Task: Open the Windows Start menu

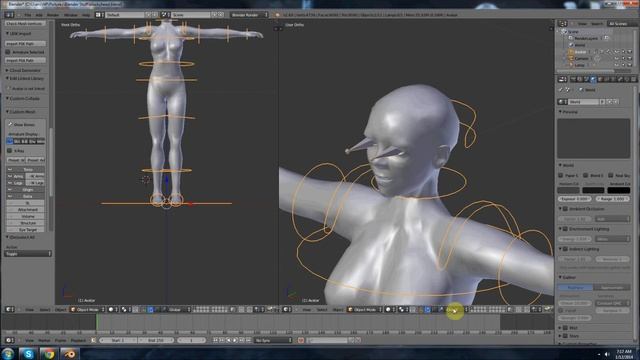Action: [7, 353]
